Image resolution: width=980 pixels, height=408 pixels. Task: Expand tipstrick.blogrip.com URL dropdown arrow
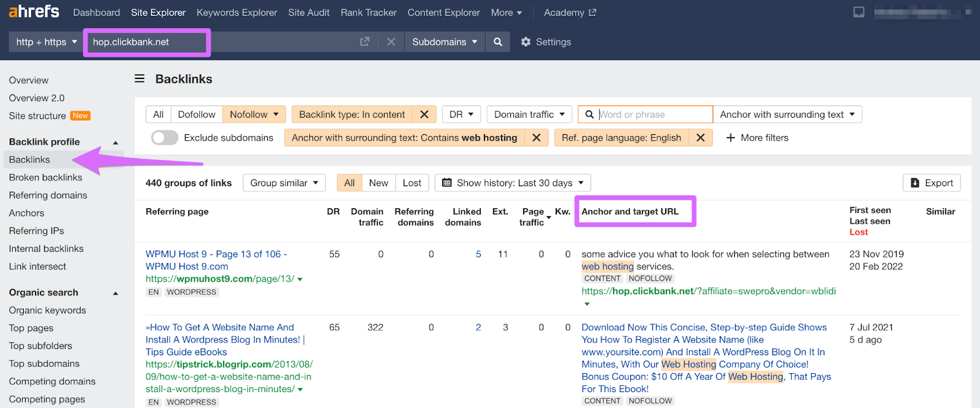[300, 390]
